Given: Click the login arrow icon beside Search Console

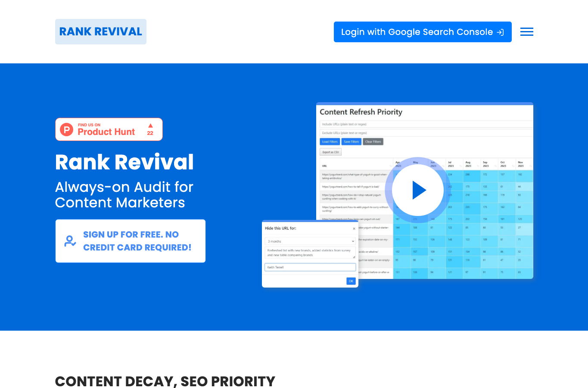Looking at the screenshot, I should click(x=500, y=32).
